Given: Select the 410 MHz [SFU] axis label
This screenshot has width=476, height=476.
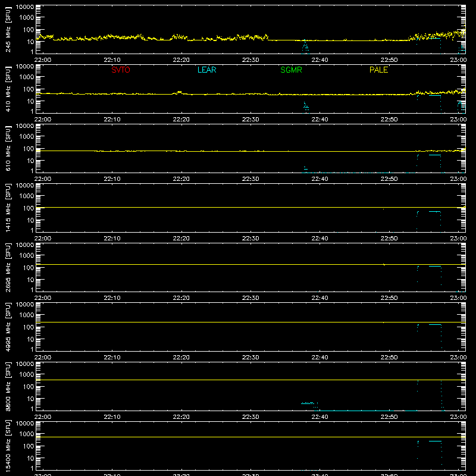Looking at the screenshot, I should pos(8,89).
